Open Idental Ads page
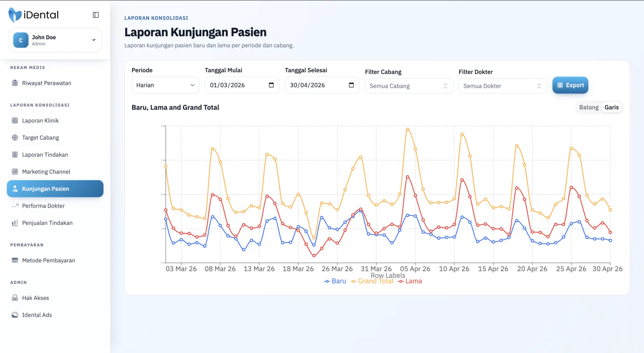 point(55,315)
